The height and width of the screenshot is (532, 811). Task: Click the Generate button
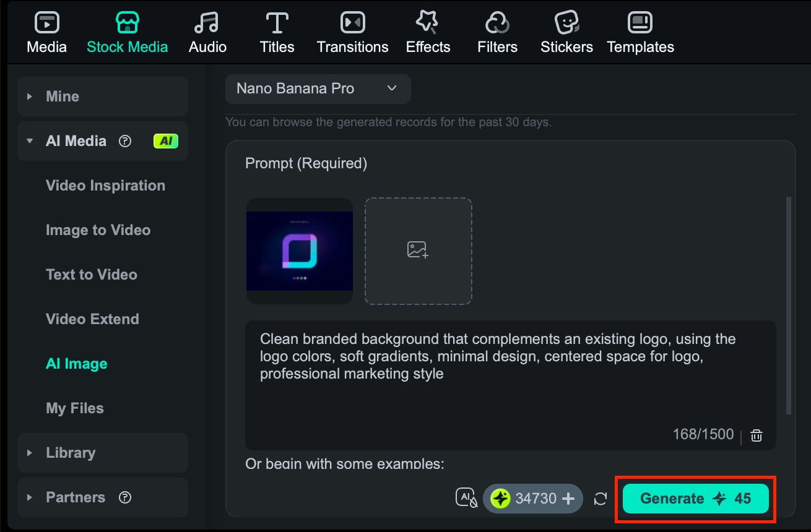tap(695, 498)
